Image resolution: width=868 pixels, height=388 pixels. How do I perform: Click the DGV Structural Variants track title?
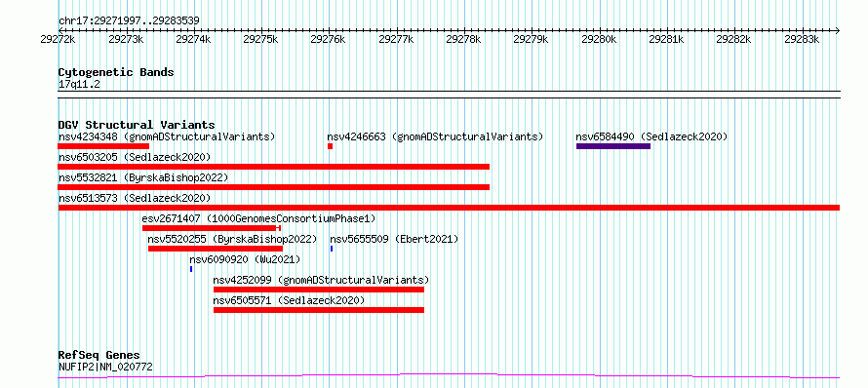click(137, 125)
